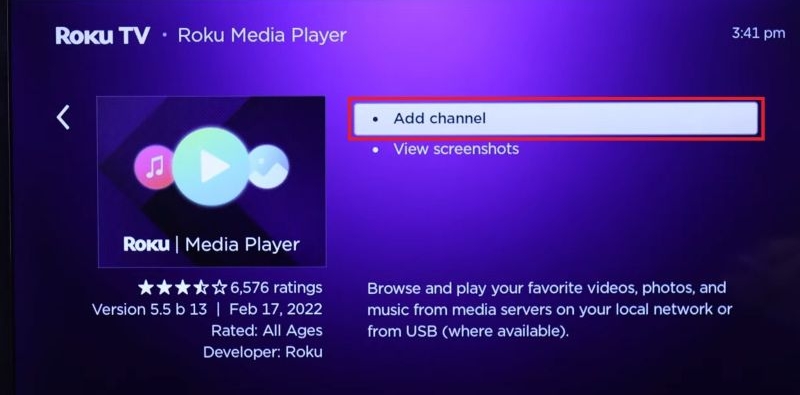Screen dimensions: 800x395
Task: Click 'Developer: Roku' text
Action: (263, 352)
